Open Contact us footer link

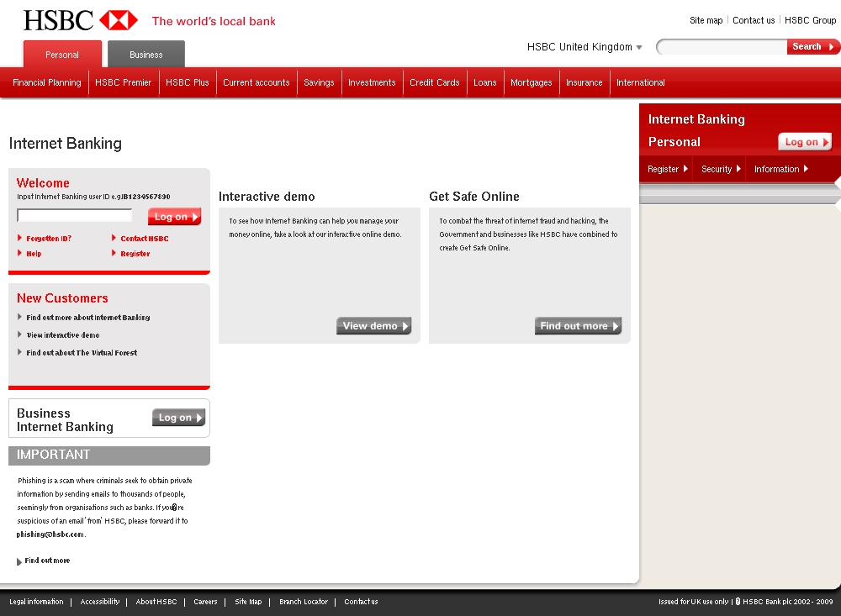[361, 602]
